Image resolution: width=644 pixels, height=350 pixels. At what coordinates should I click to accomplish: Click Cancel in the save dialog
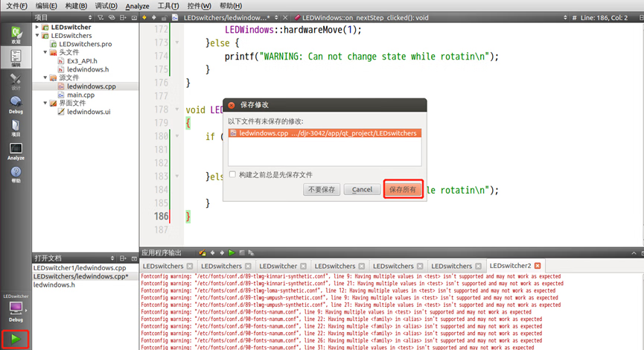coord(362,189)
